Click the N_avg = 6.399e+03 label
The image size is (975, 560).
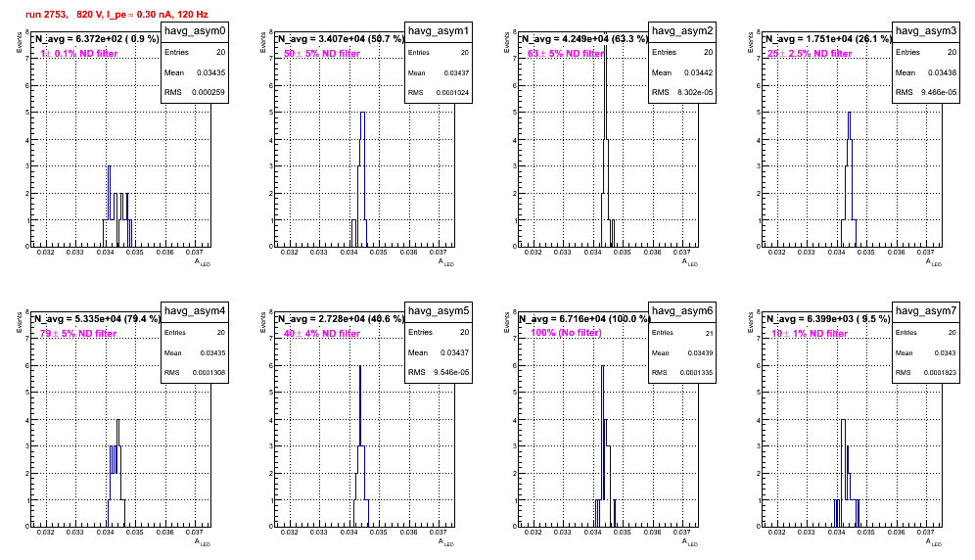(x=828, y=318)
